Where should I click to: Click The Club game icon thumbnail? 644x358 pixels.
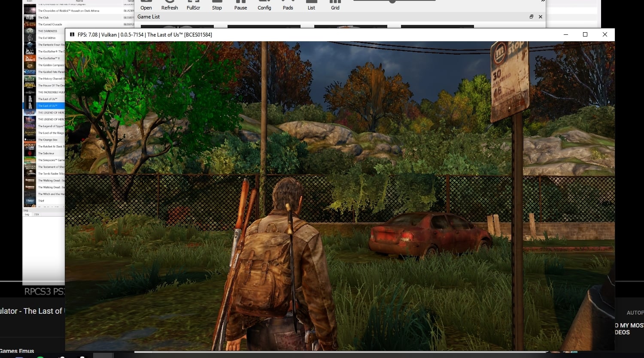click(x=30, y=18)
